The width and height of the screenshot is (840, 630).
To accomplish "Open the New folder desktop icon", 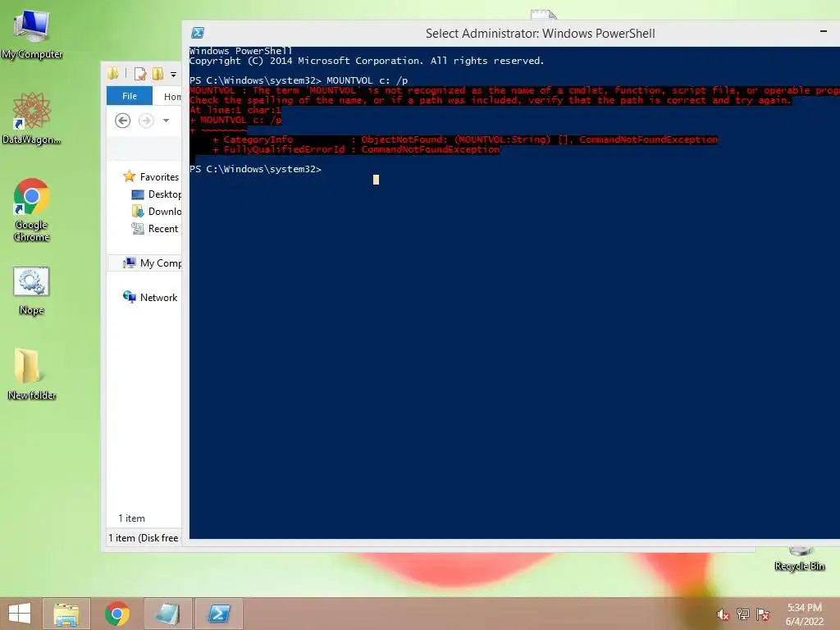I will coord(32,373).
